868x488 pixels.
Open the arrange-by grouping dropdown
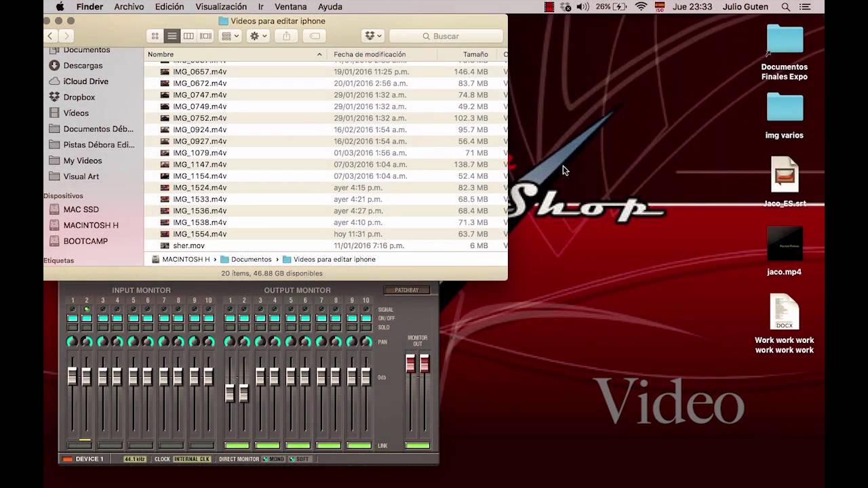pyautogui.click(x=230, y=36)
